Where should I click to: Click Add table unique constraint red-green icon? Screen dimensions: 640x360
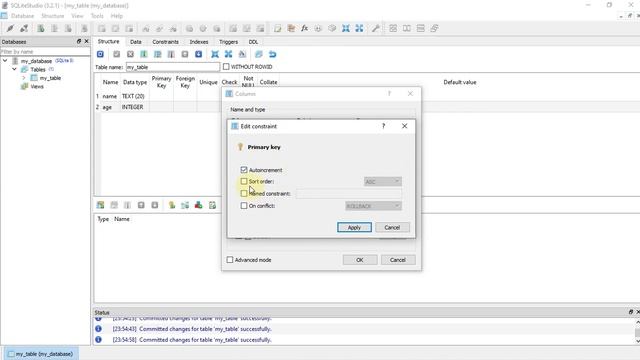coord(198,205)
